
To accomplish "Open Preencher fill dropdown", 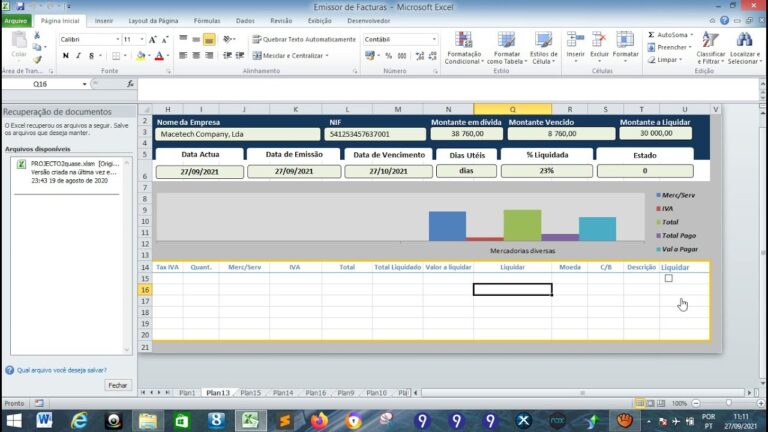I will pyautogui.click(x=669, y=48).
